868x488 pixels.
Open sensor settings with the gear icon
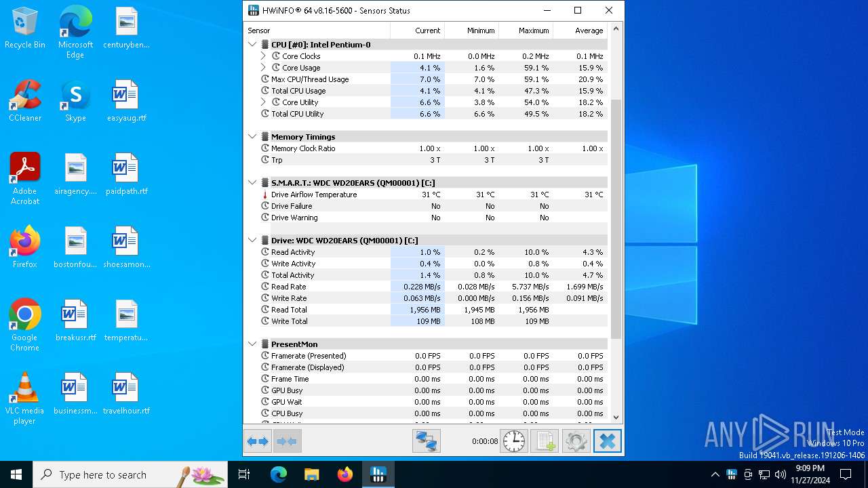[576, 441]
